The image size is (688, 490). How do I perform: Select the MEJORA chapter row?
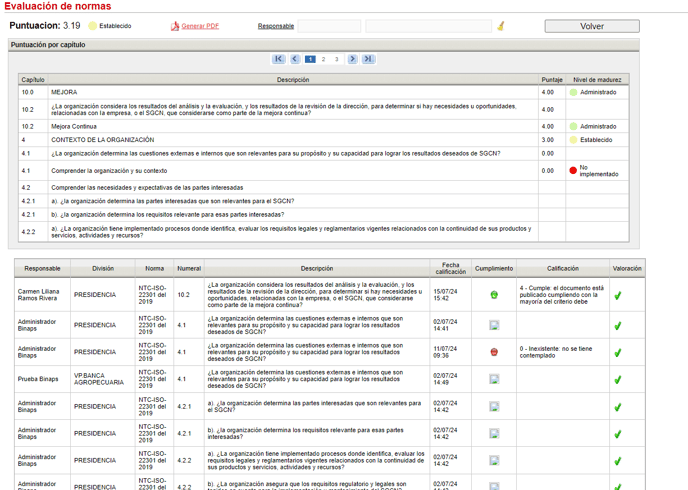pyautogui.click(x=324, y=93)
